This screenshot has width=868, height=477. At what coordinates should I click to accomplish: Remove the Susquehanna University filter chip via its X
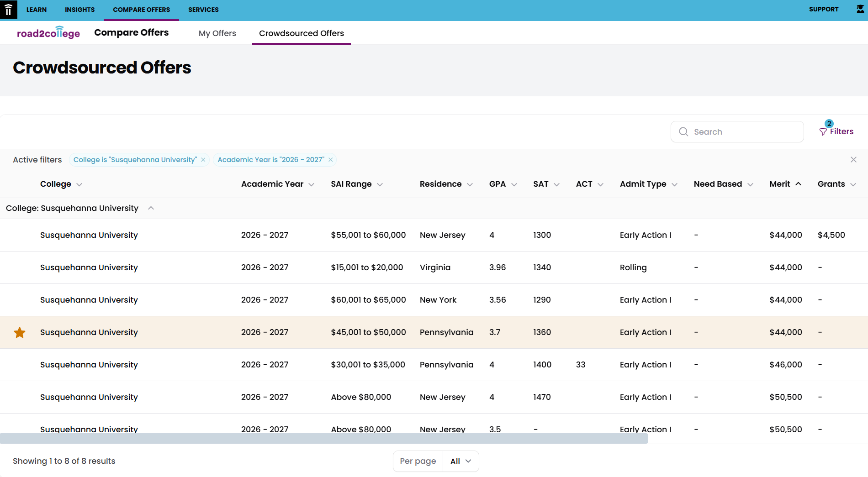(x=203, y=159)
